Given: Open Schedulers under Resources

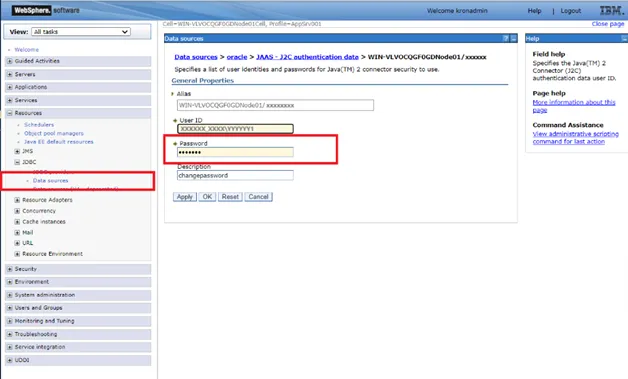Looking at the screenshot, I should 39,125.
